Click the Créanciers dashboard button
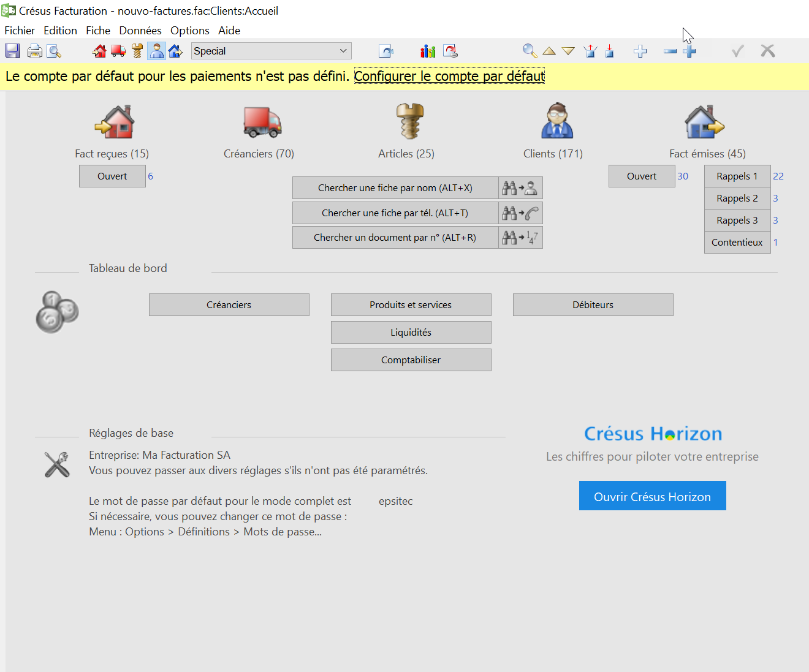The width and height of the screenshot is (809, 672). click(229, 304)
